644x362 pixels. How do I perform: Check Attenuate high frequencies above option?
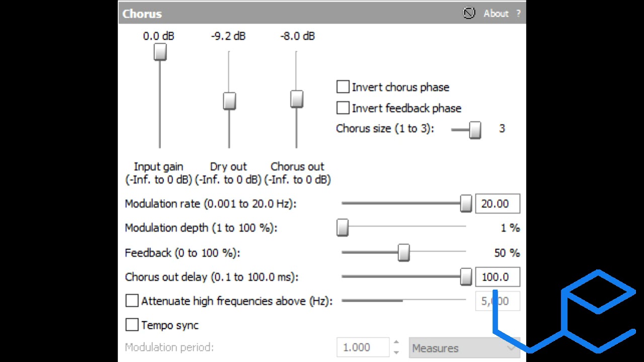[x=132, y=301]
